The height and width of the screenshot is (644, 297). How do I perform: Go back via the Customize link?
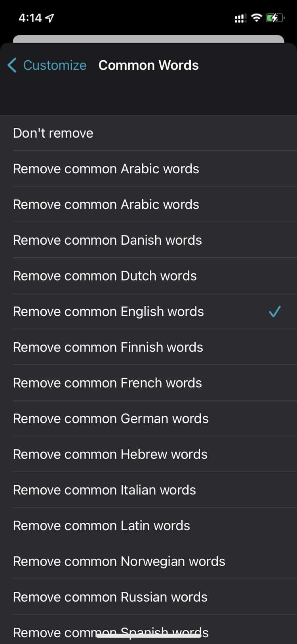55,65
